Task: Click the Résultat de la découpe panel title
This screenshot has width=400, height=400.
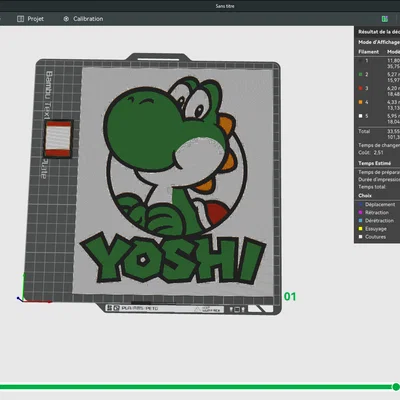Action: click(379, 32)
